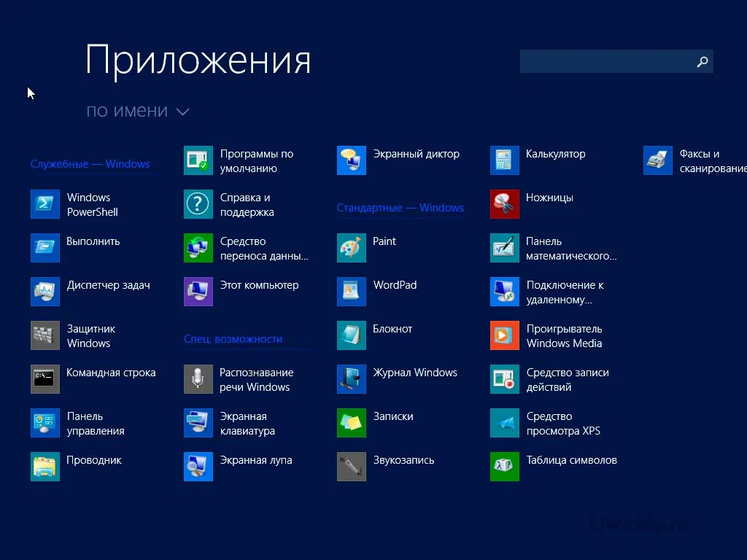This screenshot has width=747, height=560.
Task: Click the 'Paint' label text
Action: point(384,241)
